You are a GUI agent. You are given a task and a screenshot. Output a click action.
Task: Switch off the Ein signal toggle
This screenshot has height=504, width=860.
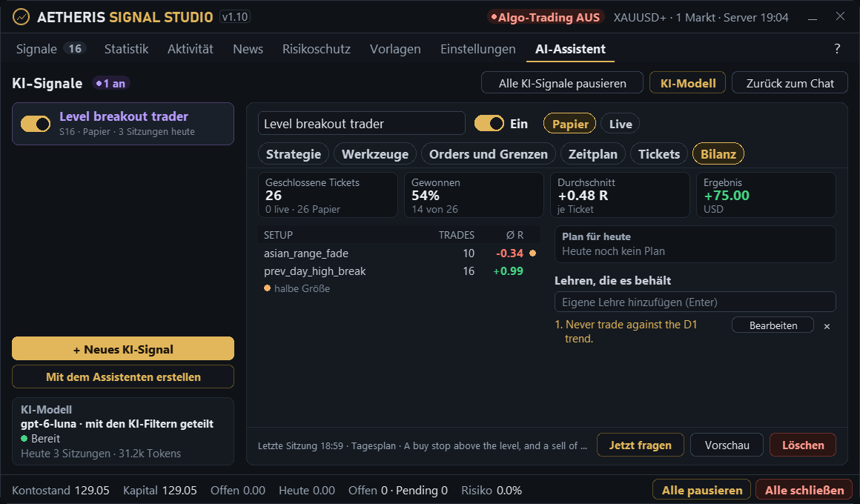tap(489, 123)
